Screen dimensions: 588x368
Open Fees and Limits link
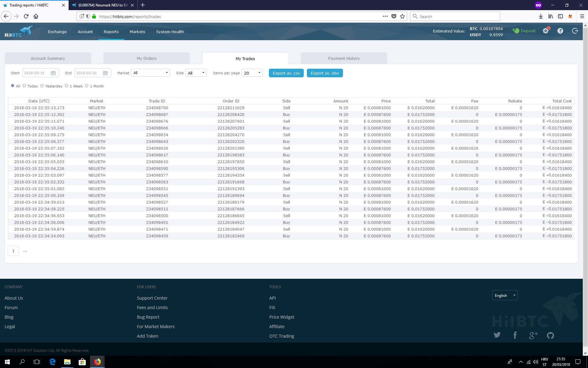coord(152,308)
